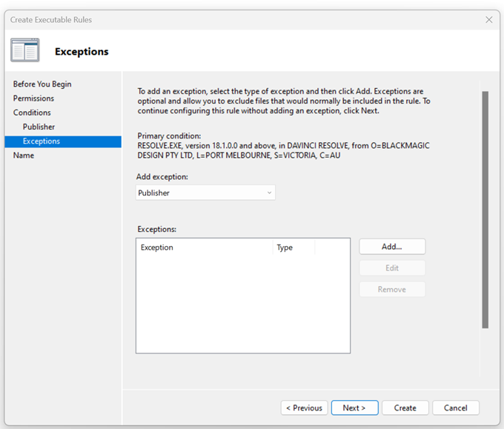Cancel the rule creation wizard
This screenshot has width=504, height=429.
coord(455,408)
